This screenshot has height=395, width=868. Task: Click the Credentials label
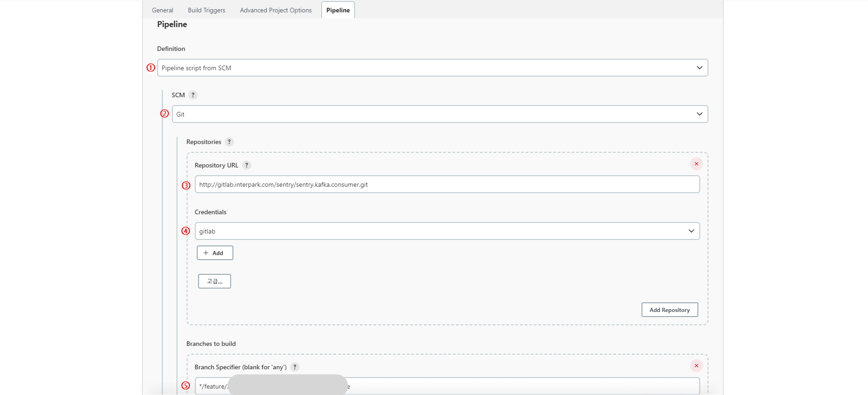point(210,212)
